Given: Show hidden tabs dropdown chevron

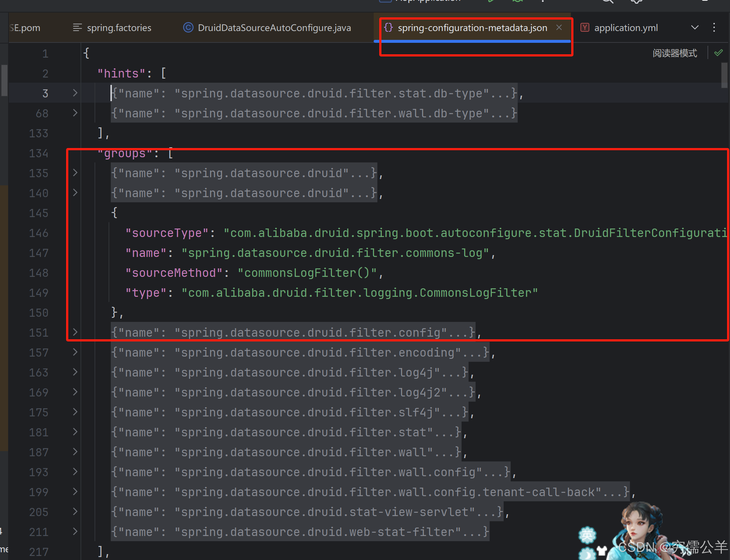Looking at the screenshot, I should coord(695,27).
